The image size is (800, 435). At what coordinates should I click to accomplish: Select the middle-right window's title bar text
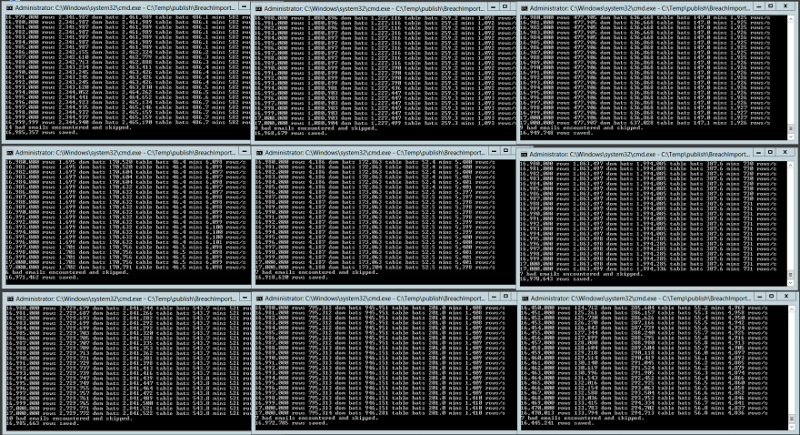640,154
